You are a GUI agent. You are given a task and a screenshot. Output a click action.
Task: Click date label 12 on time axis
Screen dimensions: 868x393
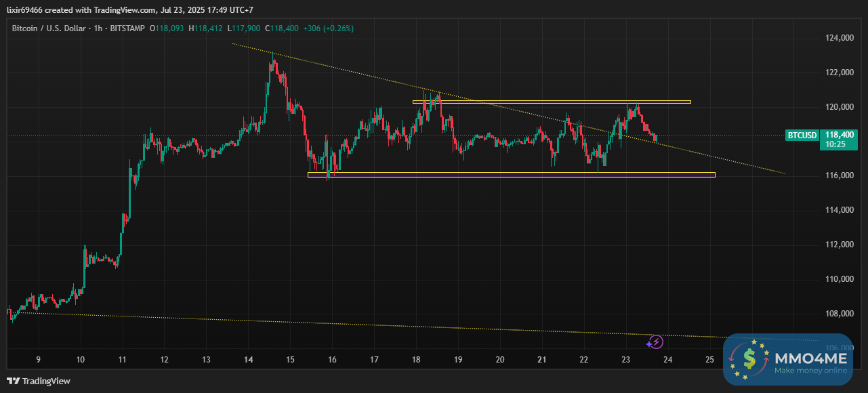[164, 360]
